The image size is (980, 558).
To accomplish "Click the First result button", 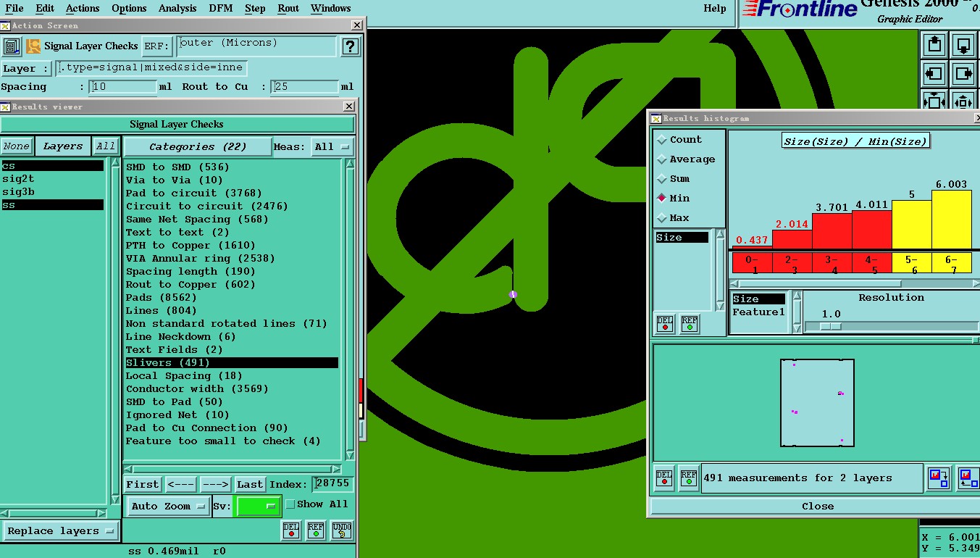I will [143, 485].
